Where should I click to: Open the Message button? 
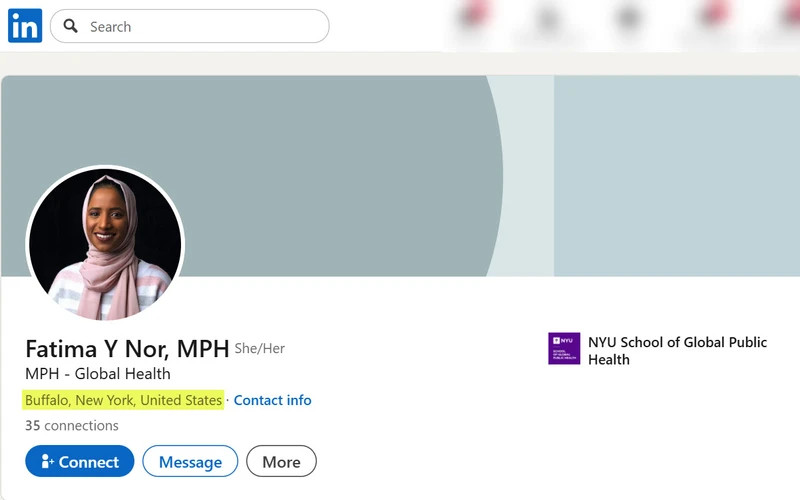pos(190,461)
